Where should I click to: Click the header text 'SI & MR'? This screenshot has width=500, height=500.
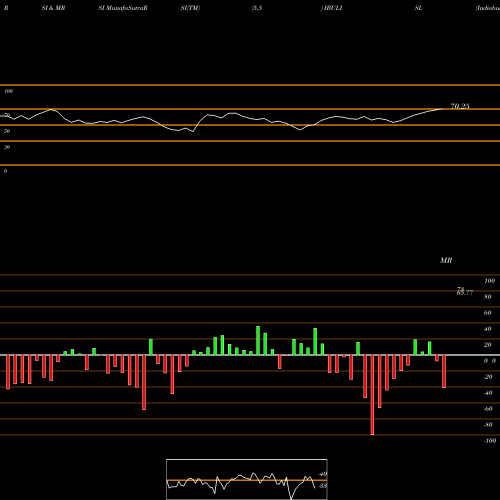(53, 8)
